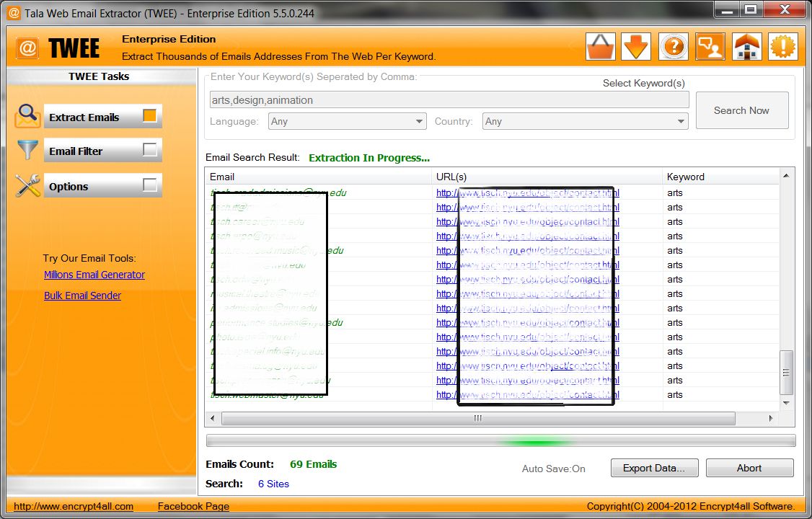Abort the extraction in progress
The image size is (812, 519).
[x=749, y=469]
